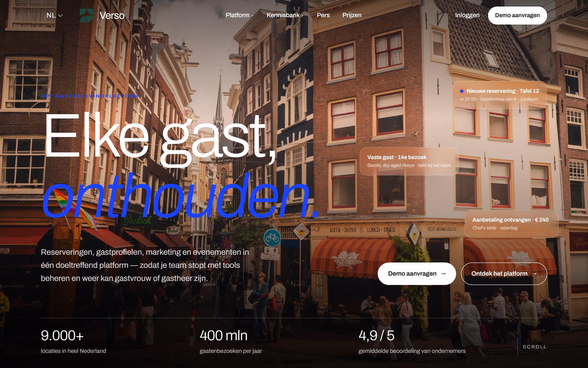Click the 9.000+ statistic

coord(62,335)
